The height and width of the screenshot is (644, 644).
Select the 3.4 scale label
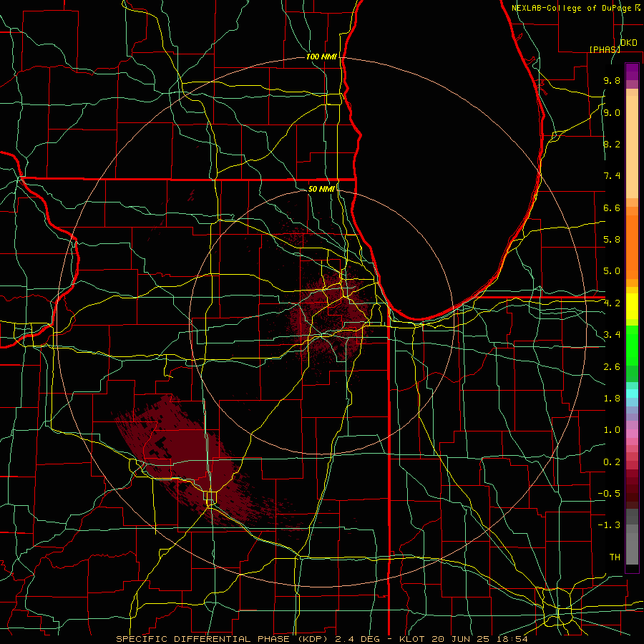coord(612,335)
